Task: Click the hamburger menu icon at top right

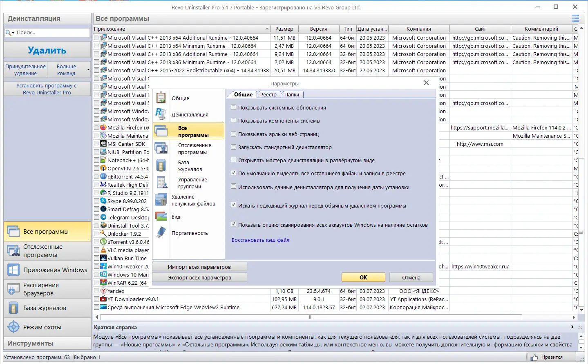Action: (575, 18)
